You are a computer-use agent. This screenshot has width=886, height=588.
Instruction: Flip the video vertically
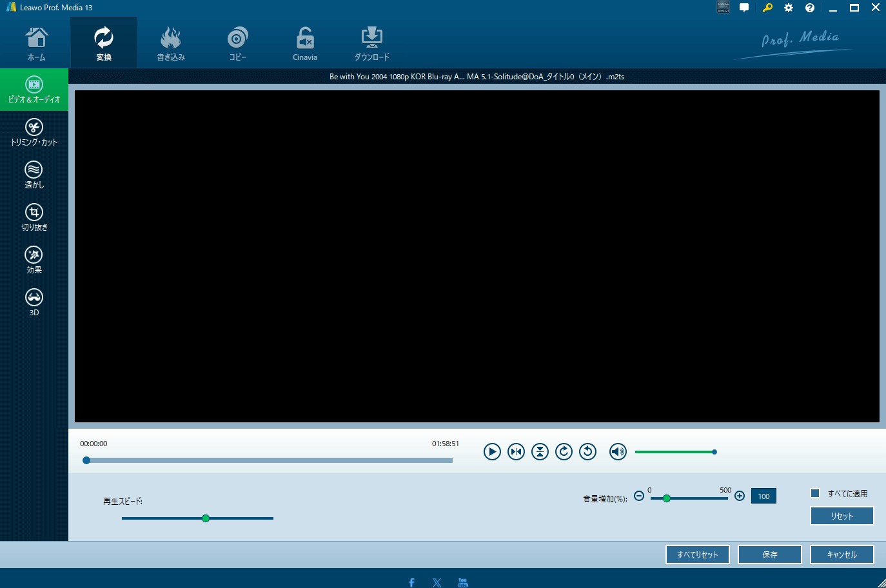click(x=540, y=452)
